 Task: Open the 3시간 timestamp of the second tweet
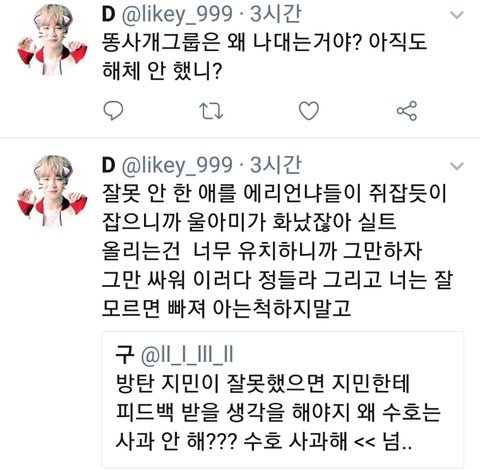coord(276,165)
